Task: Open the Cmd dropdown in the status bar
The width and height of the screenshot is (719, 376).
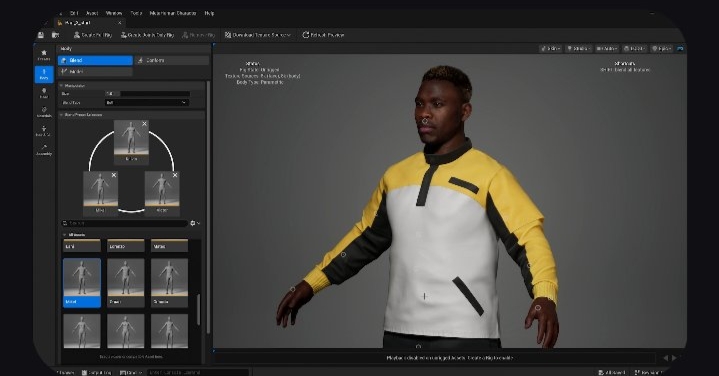Action: coord(131,372)
